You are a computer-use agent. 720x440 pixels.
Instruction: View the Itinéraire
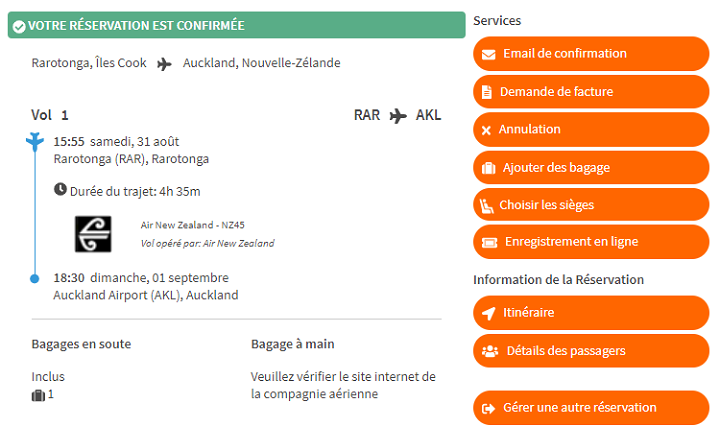click(590, 314)
